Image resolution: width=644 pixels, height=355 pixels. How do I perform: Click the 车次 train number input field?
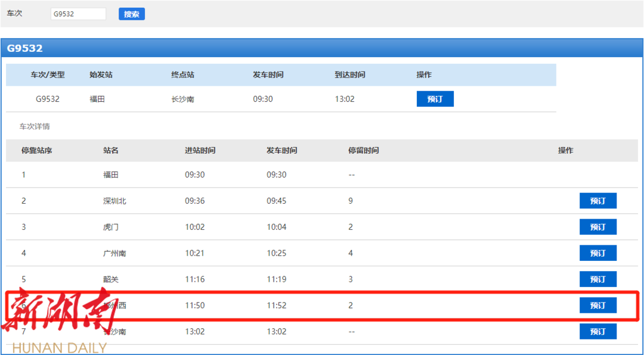[78, 14]
